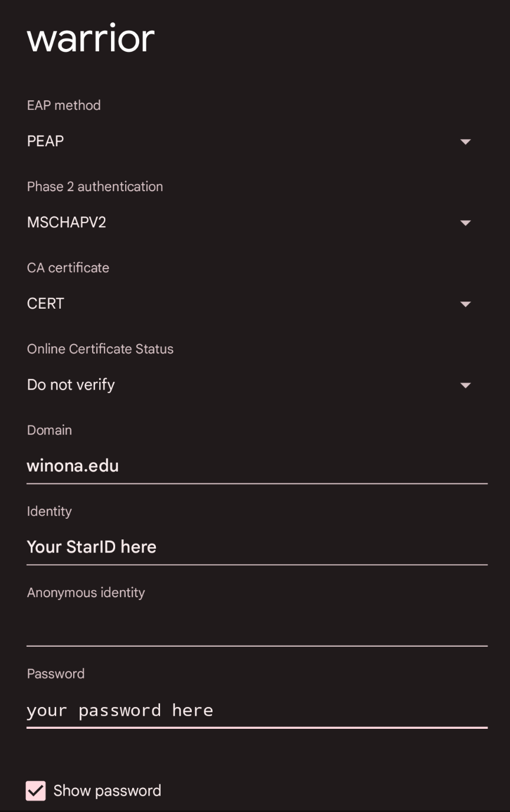
Task: Select the PEAP value text
Action: pyautogui.click(x=45, y=141)
